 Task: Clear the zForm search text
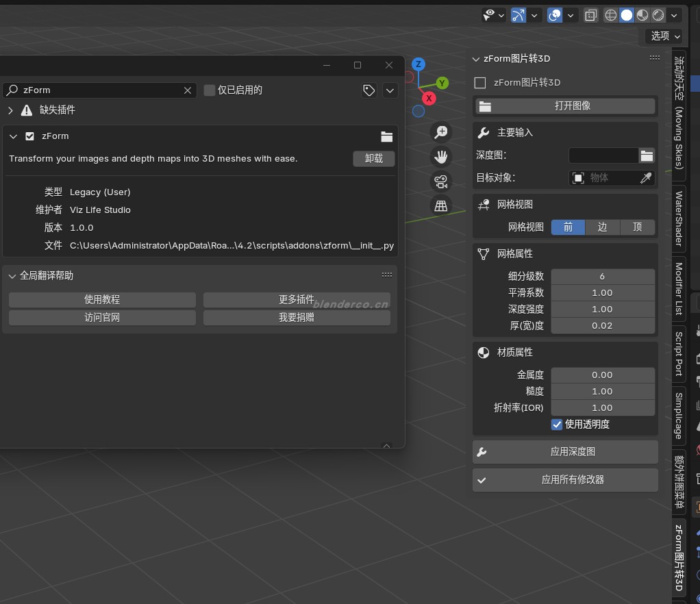pos(188,90)
